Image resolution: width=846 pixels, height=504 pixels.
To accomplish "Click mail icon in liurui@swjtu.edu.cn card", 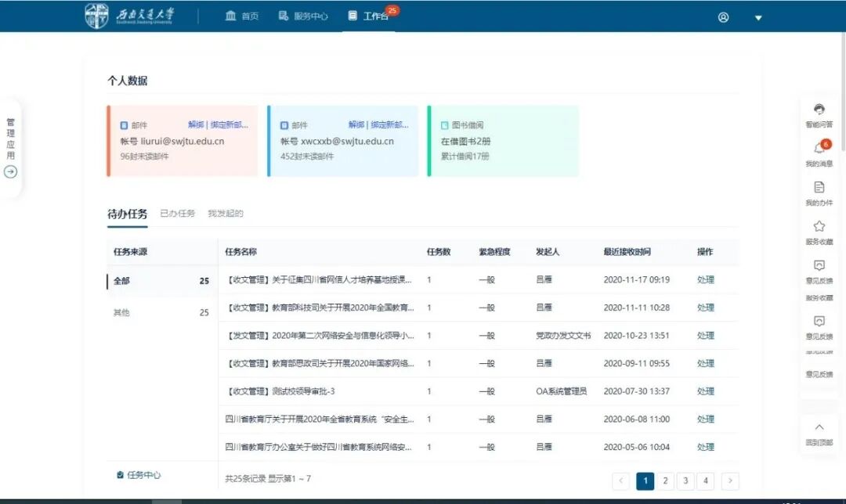I will [124, 125].
